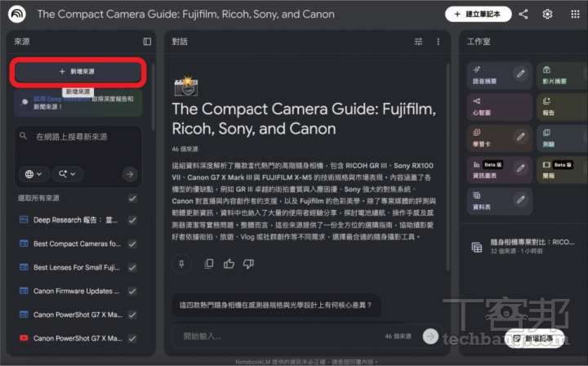Click the thumbs down icon
This screenshot has width=588, height=366.
coord(248,264)
